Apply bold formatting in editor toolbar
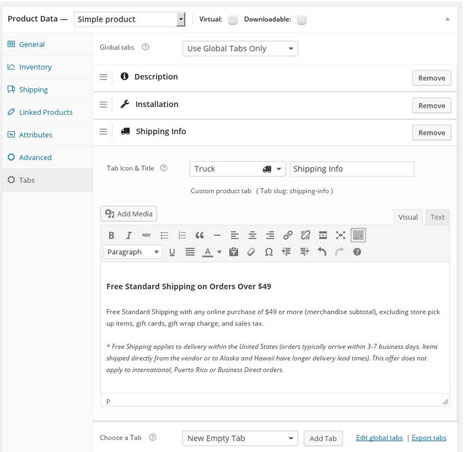 (x=111, y=236)
